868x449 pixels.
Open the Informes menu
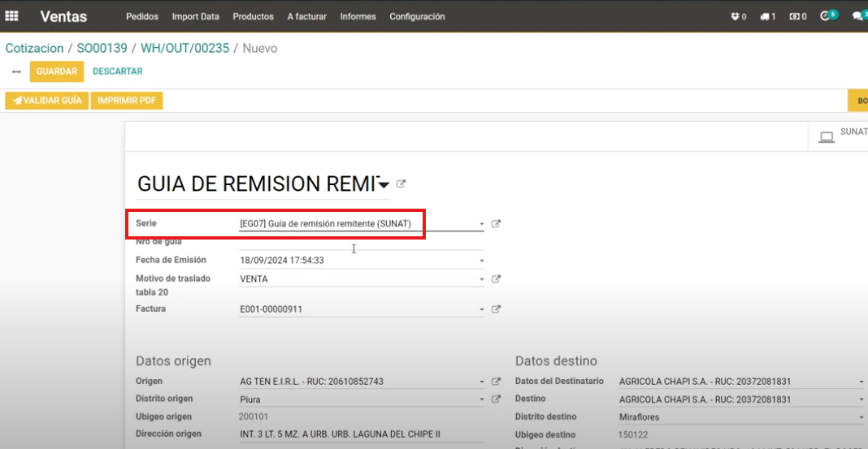pos(358,16)
